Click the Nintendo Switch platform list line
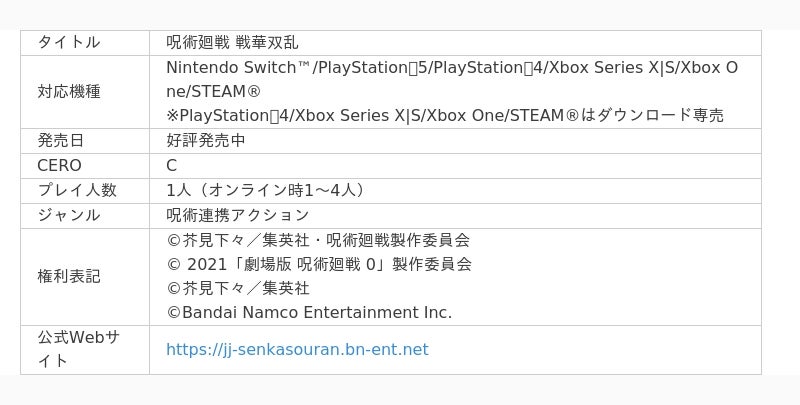The width and height of the screenshot is (800, 405). tap(452, 67)
